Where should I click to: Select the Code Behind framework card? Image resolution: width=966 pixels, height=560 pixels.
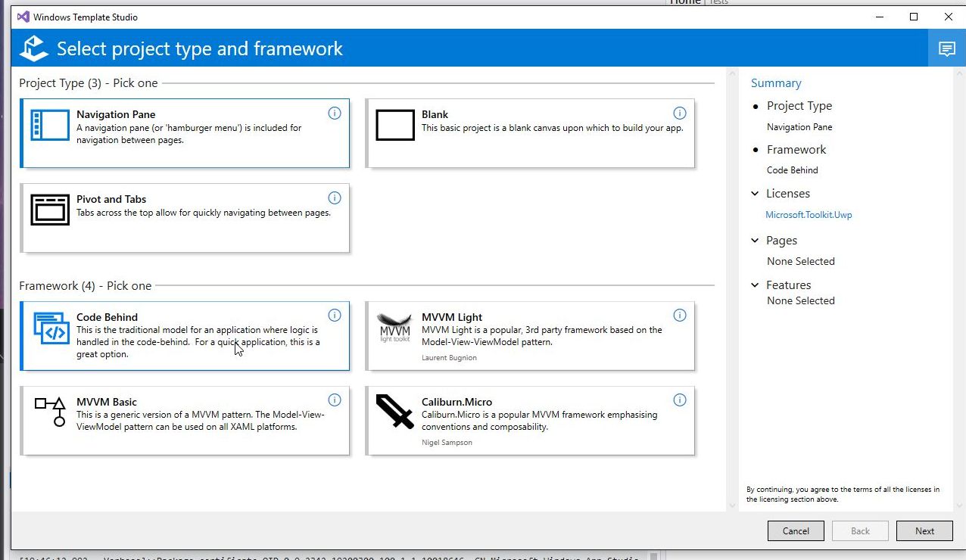pos(185,336)
